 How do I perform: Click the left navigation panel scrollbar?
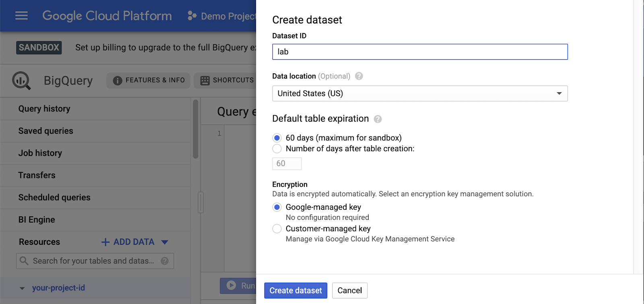(196, 129)
